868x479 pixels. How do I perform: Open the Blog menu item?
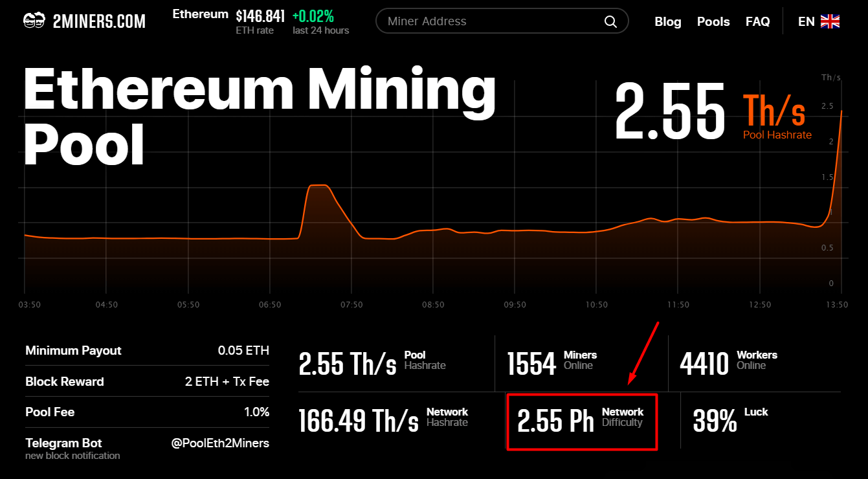[667, 21]
